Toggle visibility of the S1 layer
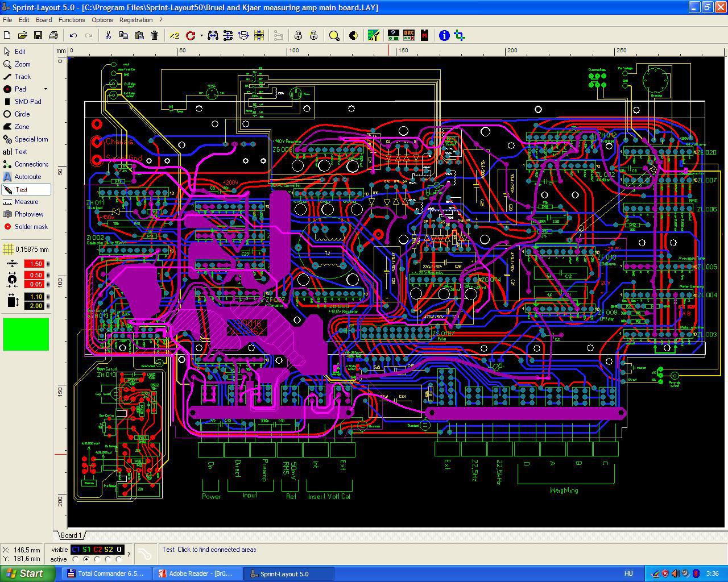728x582 pixels. 86,550
